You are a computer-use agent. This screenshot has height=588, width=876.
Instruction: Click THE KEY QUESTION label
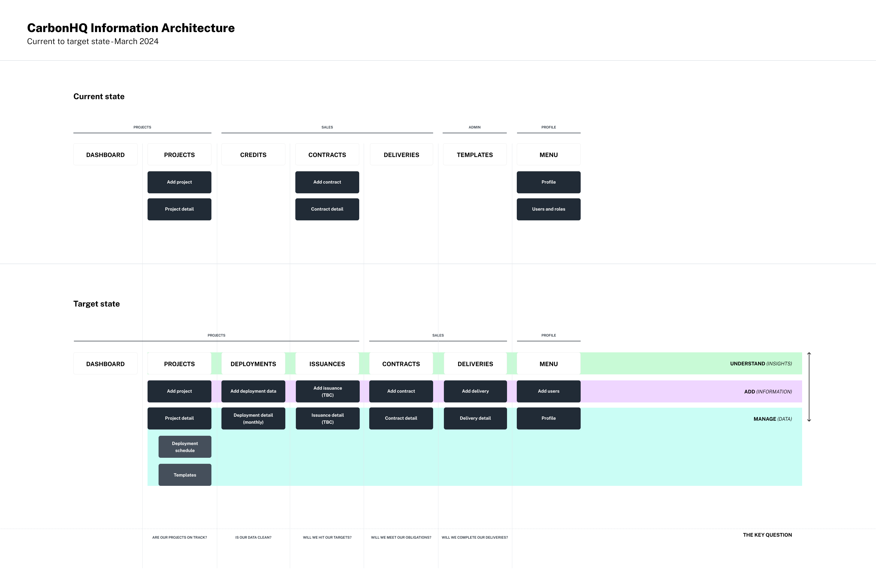click(x=767, y=535)
